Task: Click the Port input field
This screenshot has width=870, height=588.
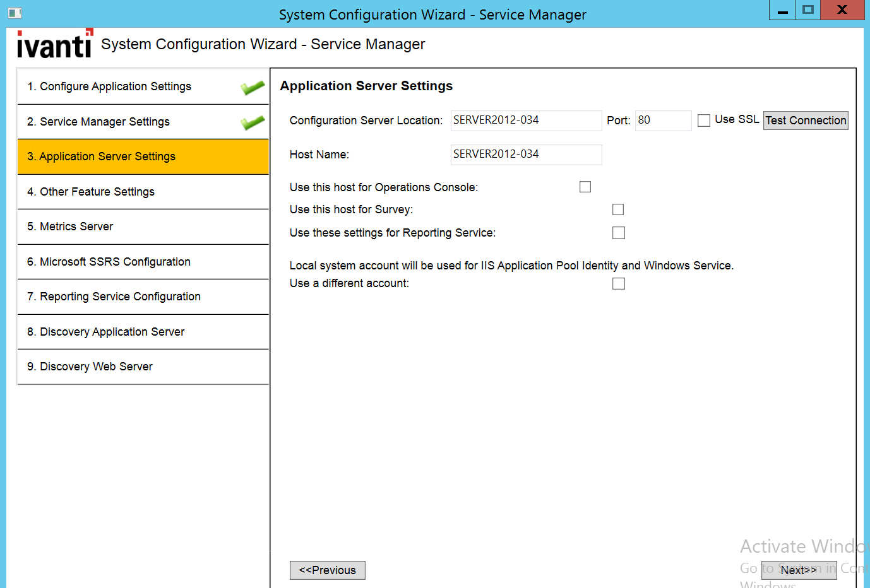Action: coord(663,120)
